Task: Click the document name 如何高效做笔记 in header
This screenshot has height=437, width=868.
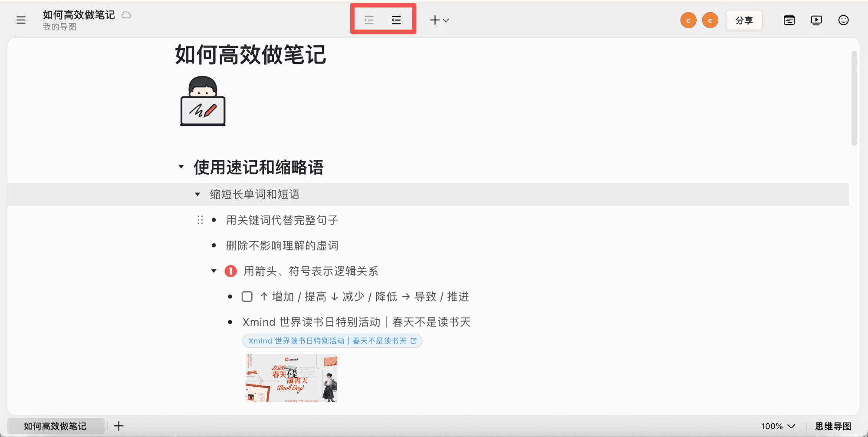Action: pos(79,15)
